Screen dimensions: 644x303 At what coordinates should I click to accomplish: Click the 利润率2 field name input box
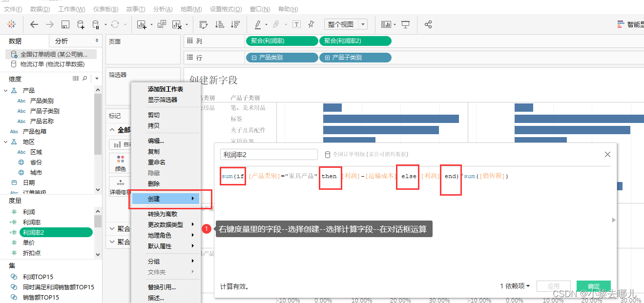pos(269,154)
